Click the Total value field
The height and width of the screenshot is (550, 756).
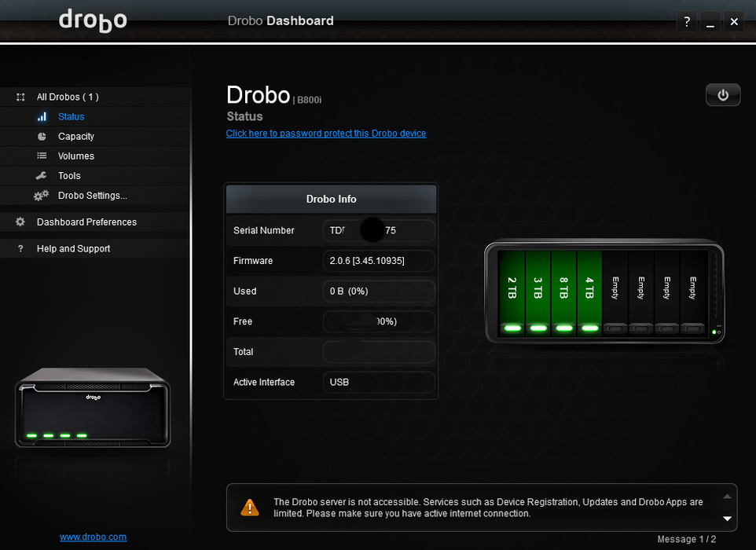pyautogui.click(x=379, y=352)
